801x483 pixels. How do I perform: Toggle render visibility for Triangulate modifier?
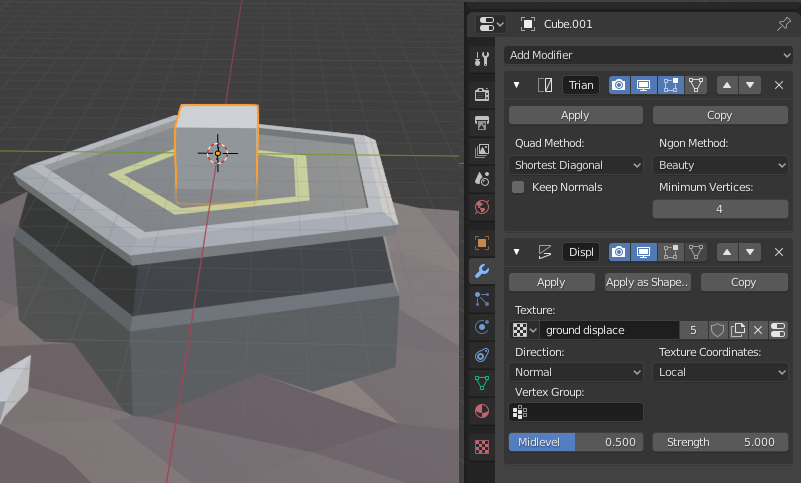click(619, 85)
